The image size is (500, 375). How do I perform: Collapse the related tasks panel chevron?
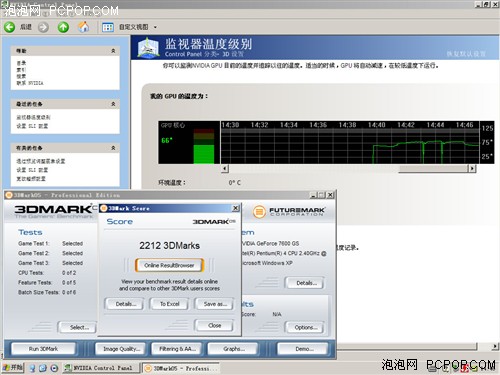point(113,148)
